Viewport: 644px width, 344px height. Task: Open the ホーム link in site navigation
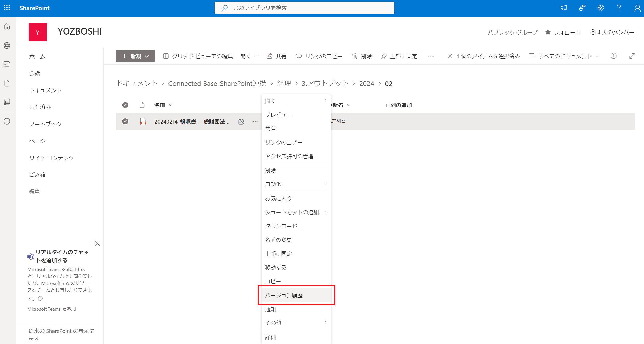pos(37,57)
